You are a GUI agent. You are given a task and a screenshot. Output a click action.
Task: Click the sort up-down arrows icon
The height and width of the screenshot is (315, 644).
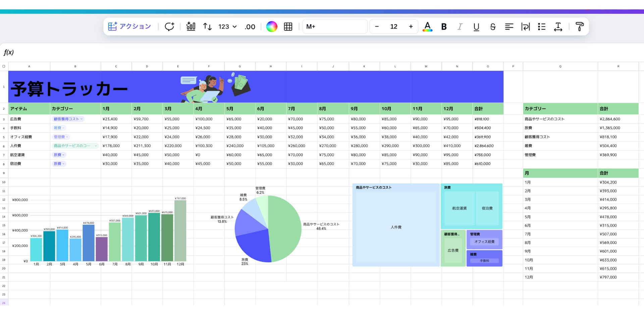(x=207, y=27)
